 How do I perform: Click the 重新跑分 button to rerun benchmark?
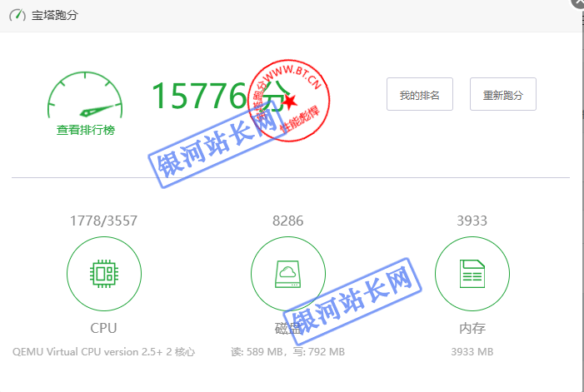coord(503,94)
